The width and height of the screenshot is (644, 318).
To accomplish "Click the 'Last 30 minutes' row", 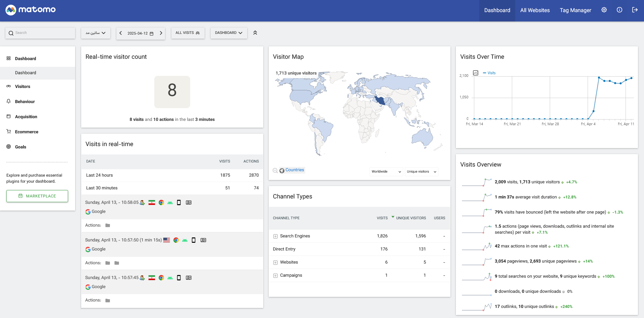I will coord(172,188).
